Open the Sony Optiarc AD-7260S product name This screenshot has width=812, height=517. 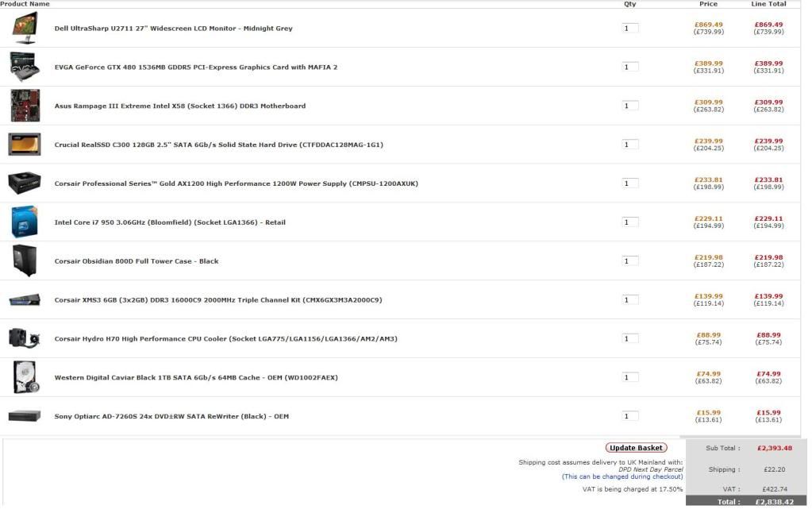171,417
